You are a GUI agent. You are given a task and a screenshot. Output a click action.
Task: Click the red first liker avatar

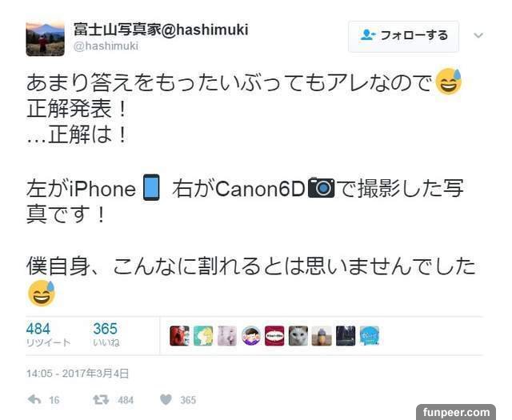pos(179,336)
